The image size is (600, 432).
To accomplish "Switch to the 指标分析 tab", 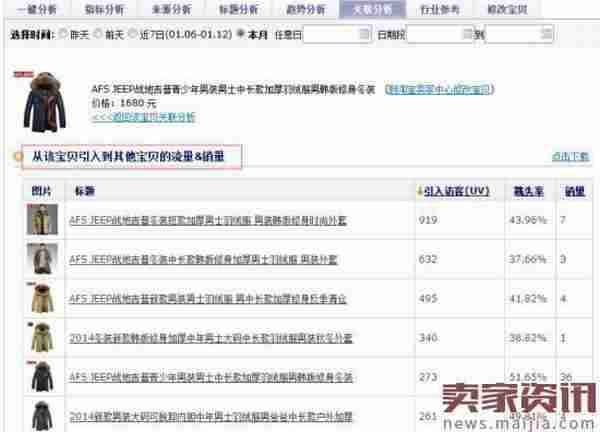I will 104,9.
